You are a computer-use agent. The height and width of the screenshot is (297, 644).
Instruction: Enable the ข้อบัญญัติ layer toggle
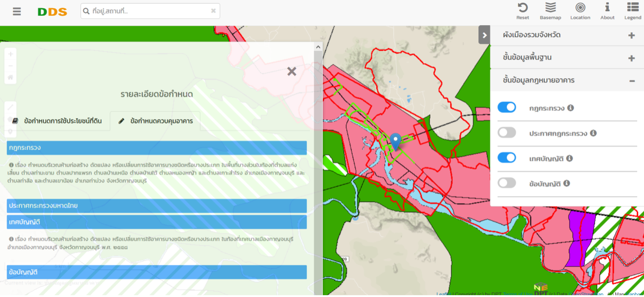pos(507,183)
